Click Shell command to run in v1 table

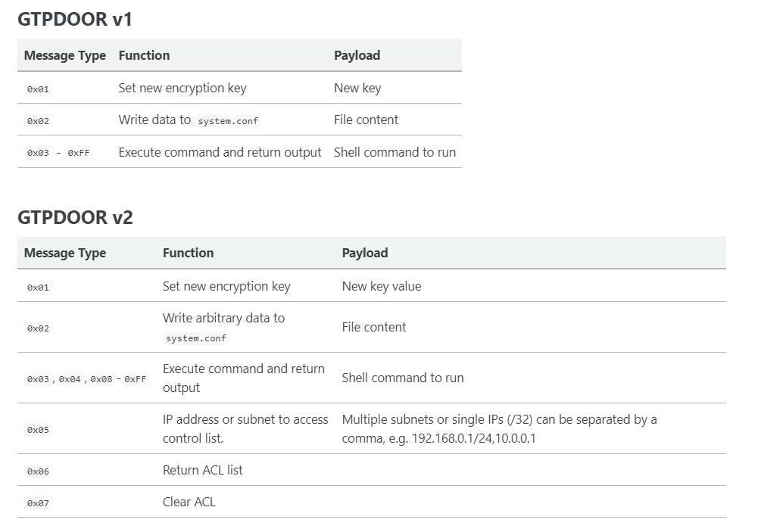pyautogui.click(x=395, y=152)
